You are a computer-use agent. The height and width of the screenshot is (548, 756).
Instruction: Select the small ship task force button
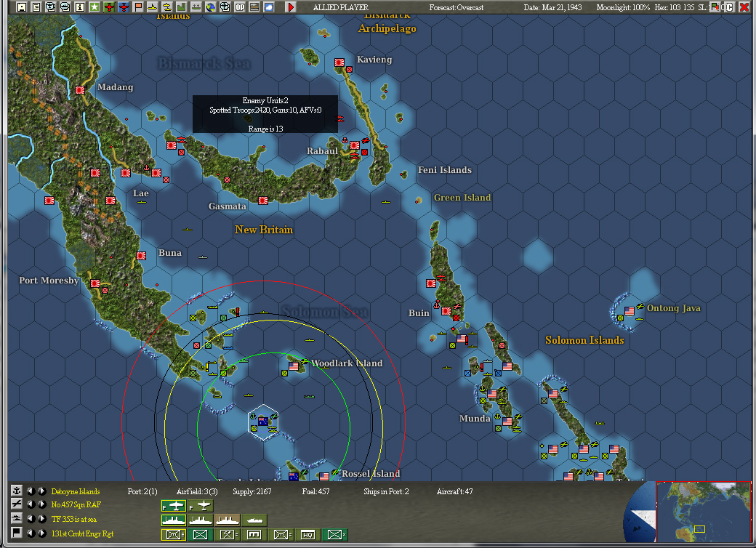click(x=254, y=520)
